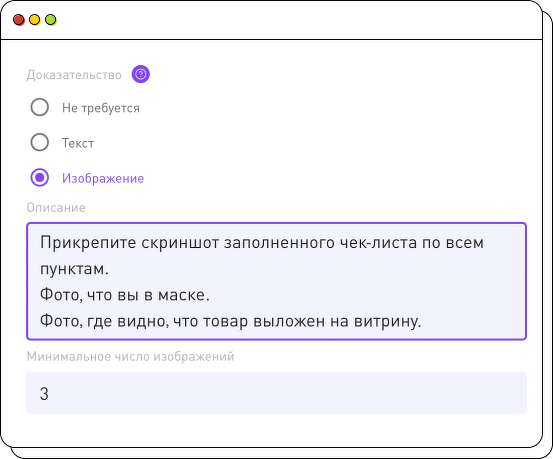Click the Текст option label

78,143
